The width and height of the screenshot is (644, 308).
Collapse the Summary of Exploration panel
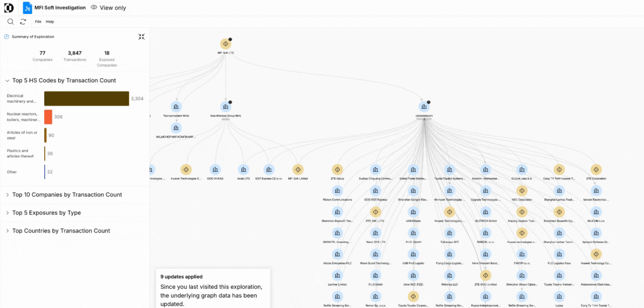[x=141, y=37]
